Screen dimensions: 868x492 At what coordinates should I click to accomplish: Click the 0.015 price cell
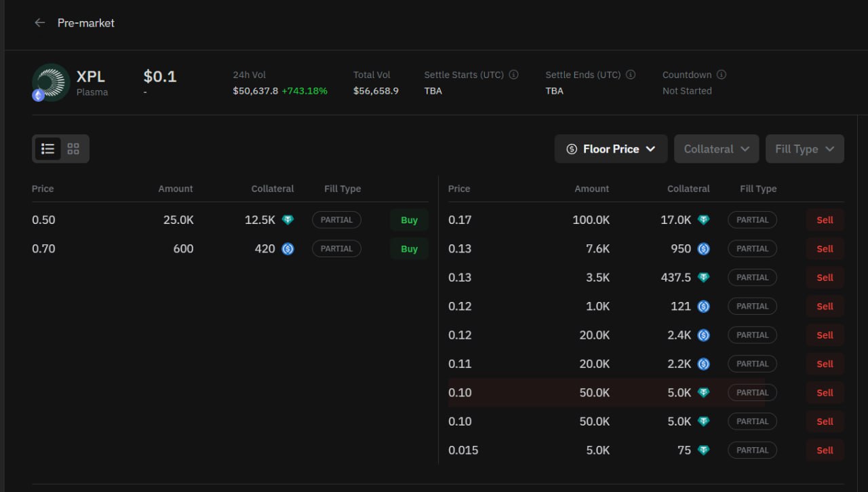tap(463, 450)
